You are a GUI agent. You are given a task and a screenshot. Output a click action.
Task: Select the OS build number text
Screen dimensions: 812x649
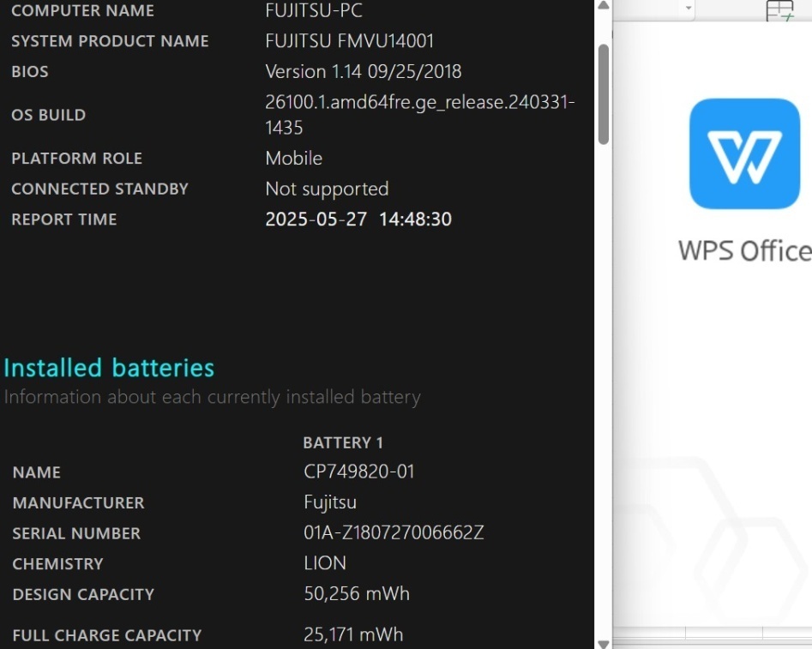coord(420,115)
